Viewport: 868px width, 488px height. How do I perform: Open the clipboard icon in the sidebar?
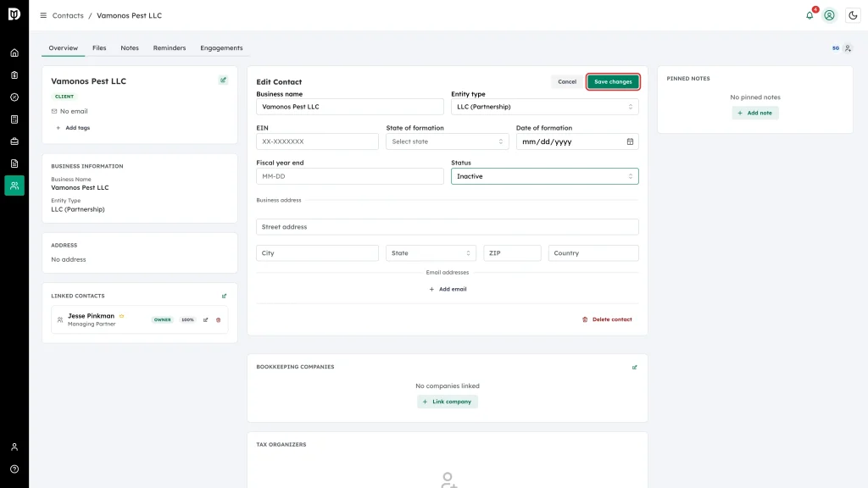click(14, 75)
